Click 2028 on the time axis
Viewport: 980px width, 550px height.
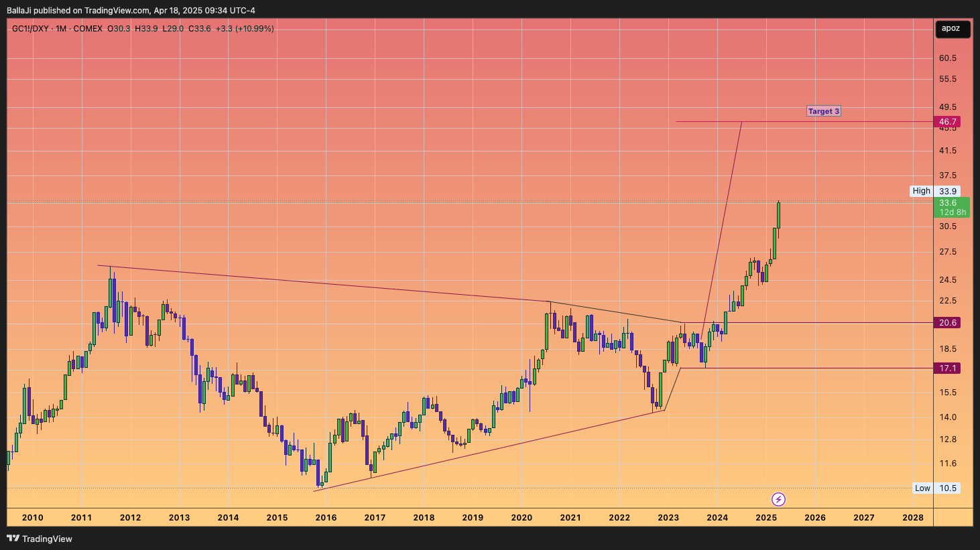[x=913, y=518]
